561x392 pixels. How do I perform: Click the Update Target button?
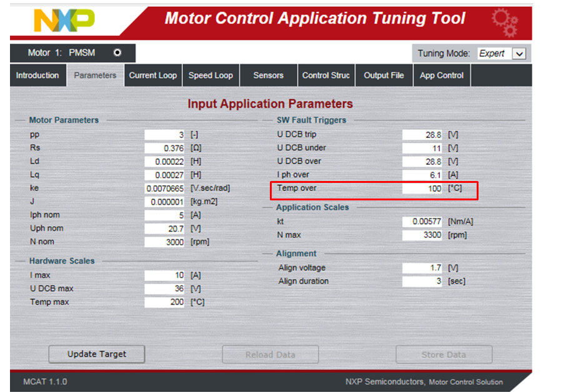[x=96, y=354]
